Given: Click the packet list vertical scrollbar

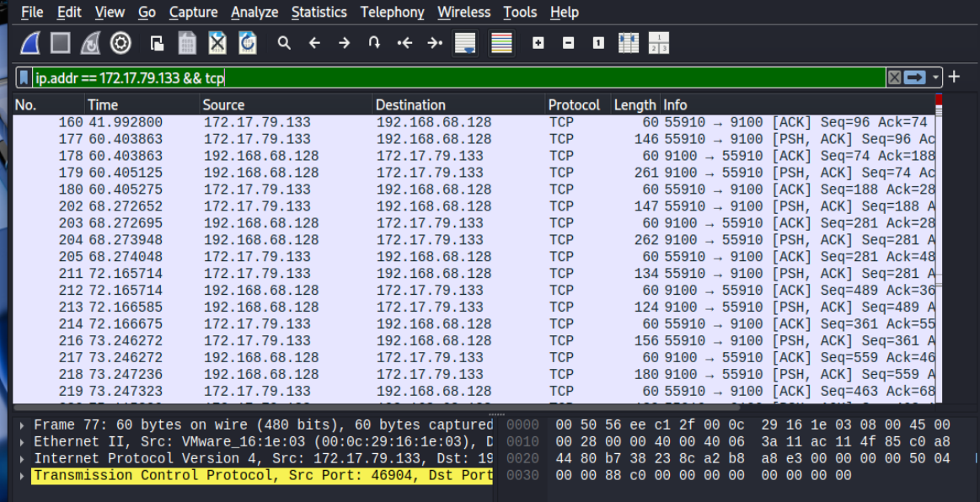Looking at the screenshot, I should click(x=939, y=248).
